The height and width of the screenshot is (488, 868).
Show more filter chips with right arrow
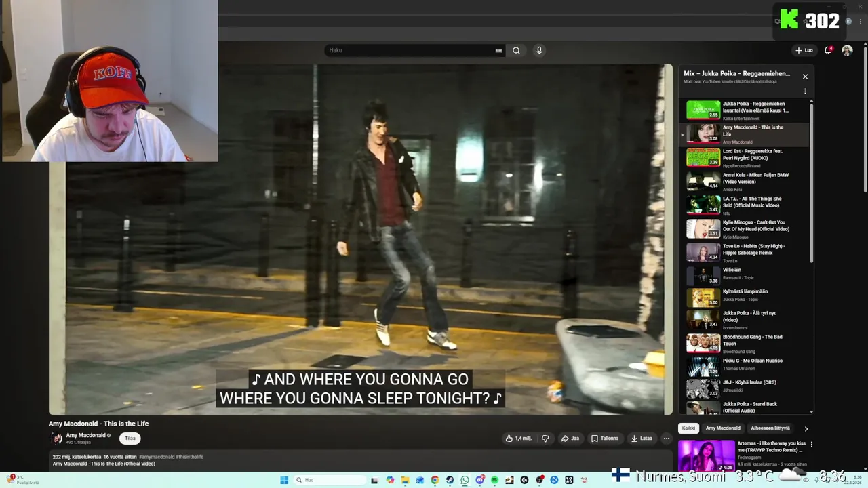[x=806, y=428]
